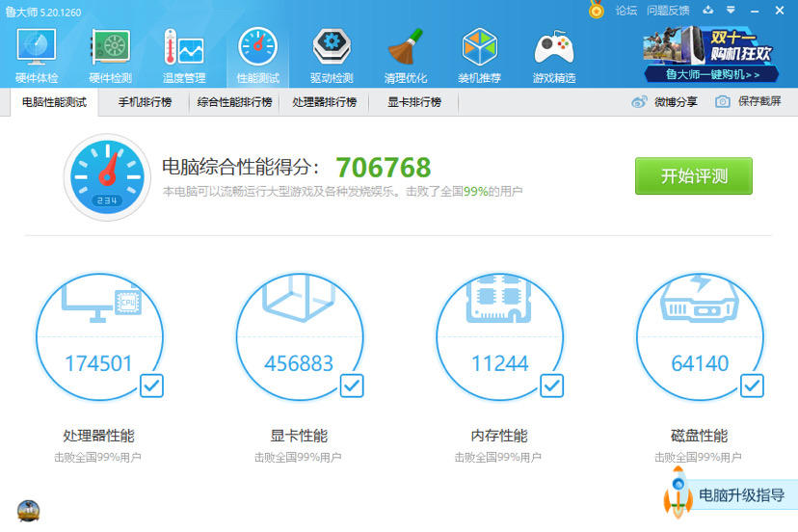Uncheck the 磁盘性能 checkbox

[x=752, y=386]
